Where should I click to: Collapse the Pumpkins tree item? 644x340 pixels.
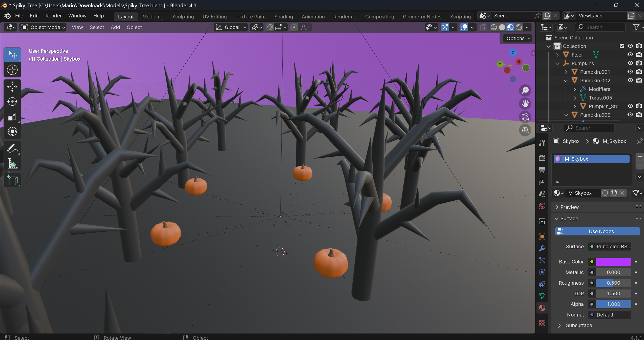tap(557, 63)
